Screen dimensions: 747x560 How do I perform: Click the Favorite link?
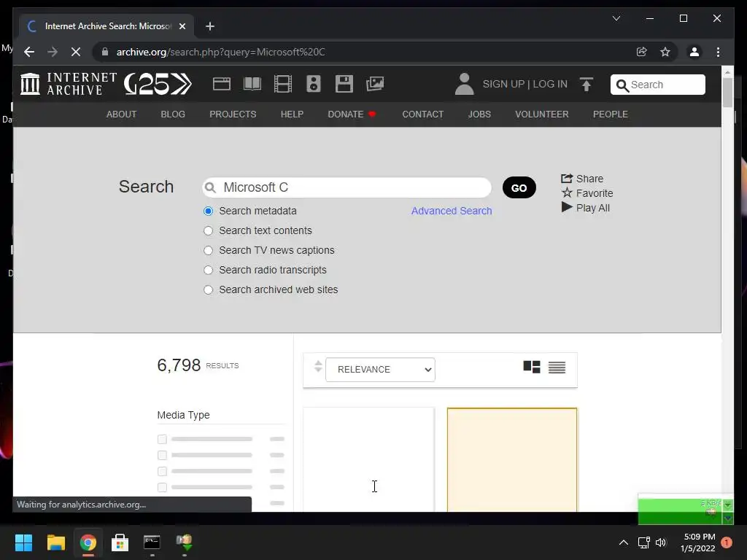(x=587, y=193)
